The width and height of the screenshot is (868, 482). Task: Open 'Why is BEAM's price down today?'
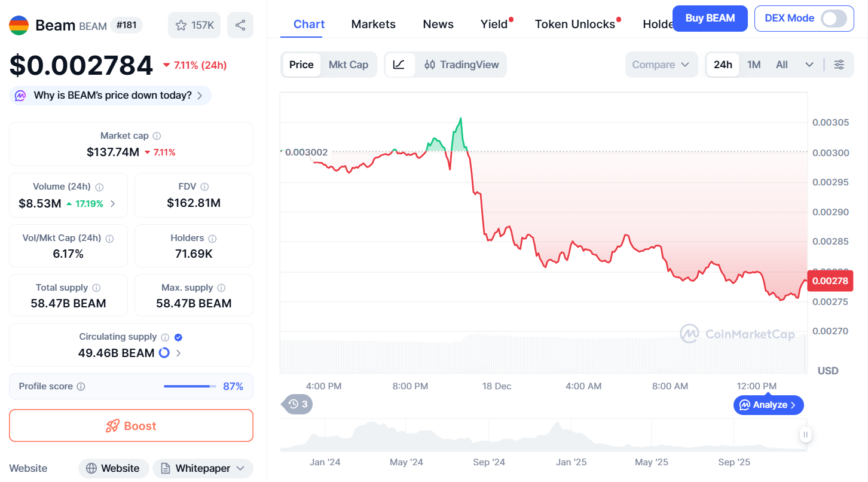pyautogui.click(x=109, y=95)
